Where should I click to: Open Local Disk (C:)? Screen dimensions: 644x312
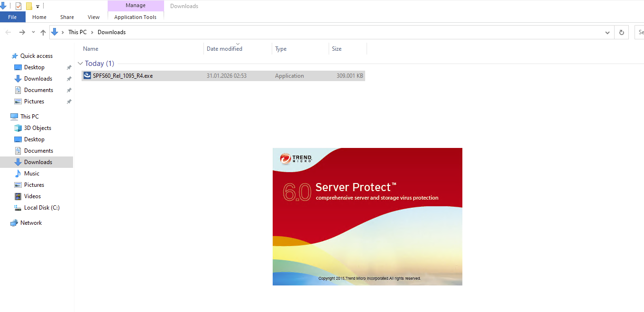(x=42, y=208)
